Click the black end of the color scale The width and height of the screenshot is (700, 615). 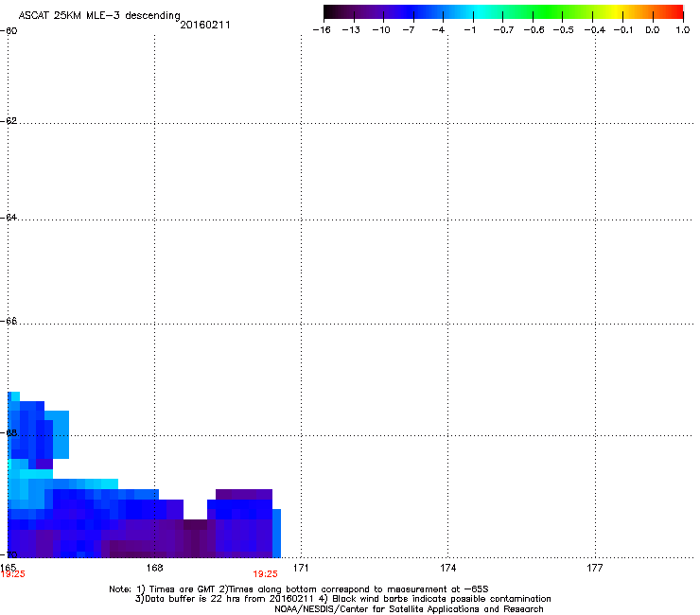click(x=329, y=12)
